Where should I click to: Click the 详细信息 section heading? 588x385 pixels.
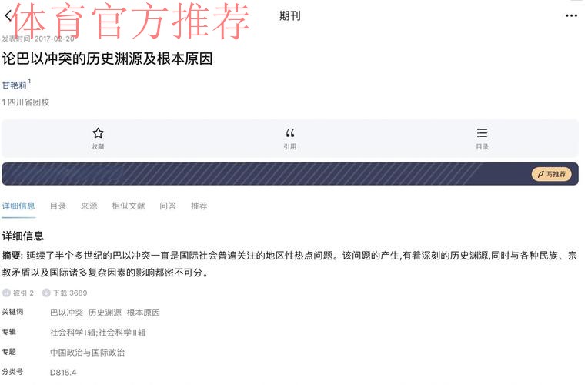pos(23,236)
